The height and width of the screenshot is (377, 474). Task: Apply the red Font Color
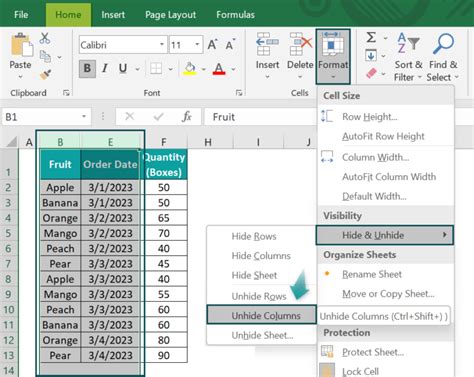point(219,69)
